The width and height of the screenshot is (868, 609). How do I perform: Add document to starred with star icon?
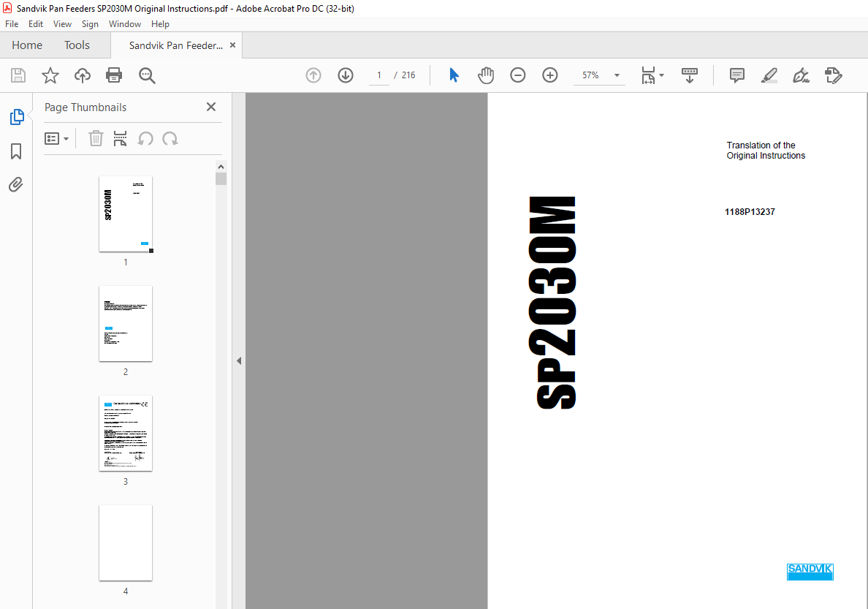[x=50, y=75]
